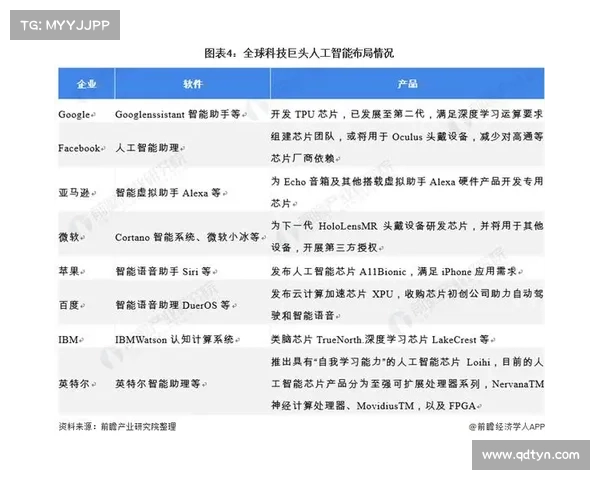Select the chart title 图表4：全球科技巨头人工智能布局情况
600x480 pixels.
pyautogui.click(x=299, y=53)
